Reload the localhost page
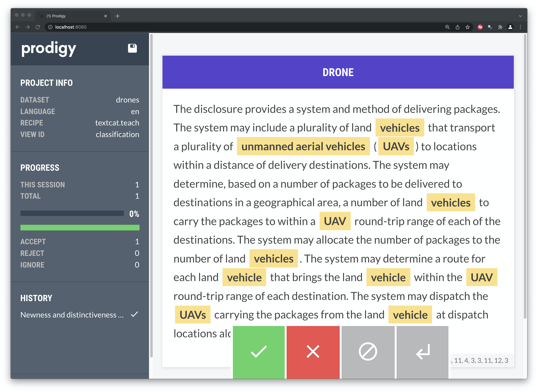 tap(38, 27)
